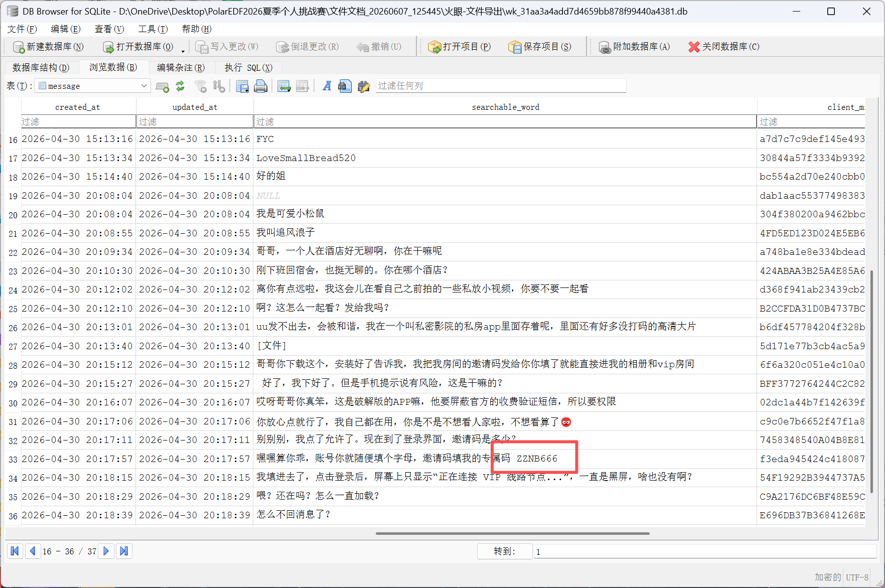
Task: Click the go-to row number field
Action: 704,551
